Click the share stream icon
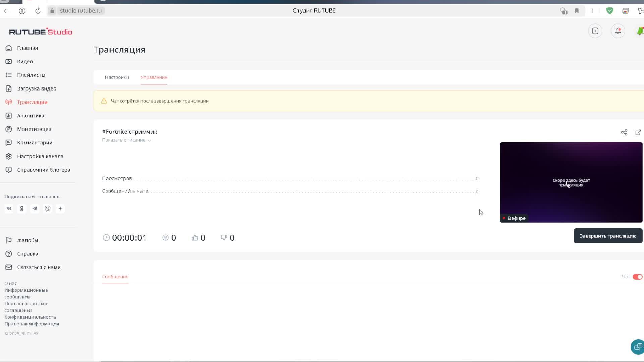This screenshot has width=644, height=362. pos(624,132)
